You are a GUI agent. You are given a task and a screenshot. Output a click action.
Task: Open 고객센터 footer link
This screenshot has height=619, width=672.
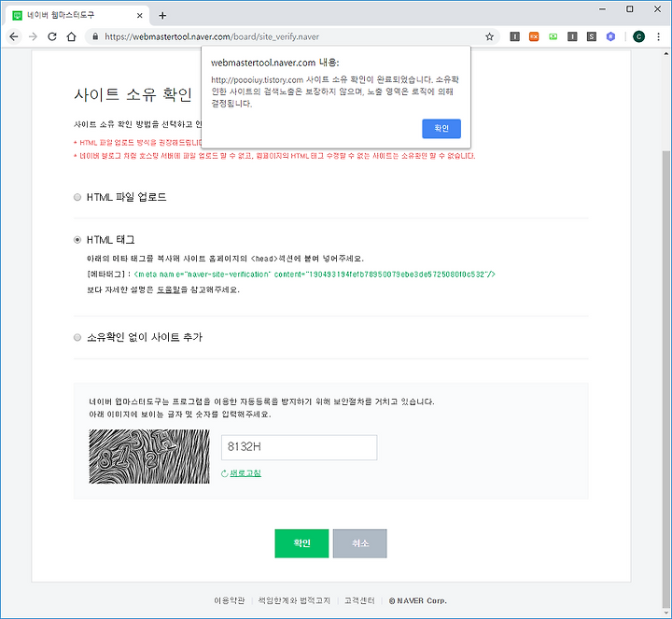359,600
